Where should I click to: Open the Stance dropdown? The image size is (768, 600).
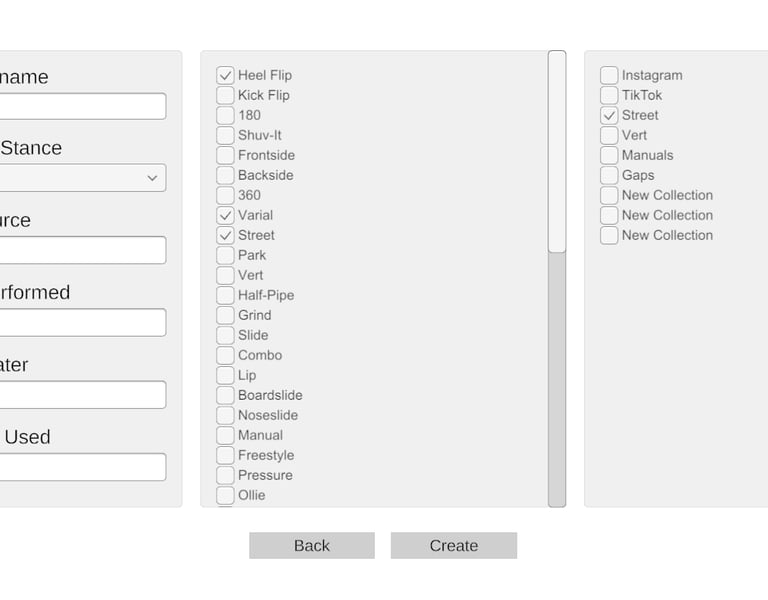point(82,178)
